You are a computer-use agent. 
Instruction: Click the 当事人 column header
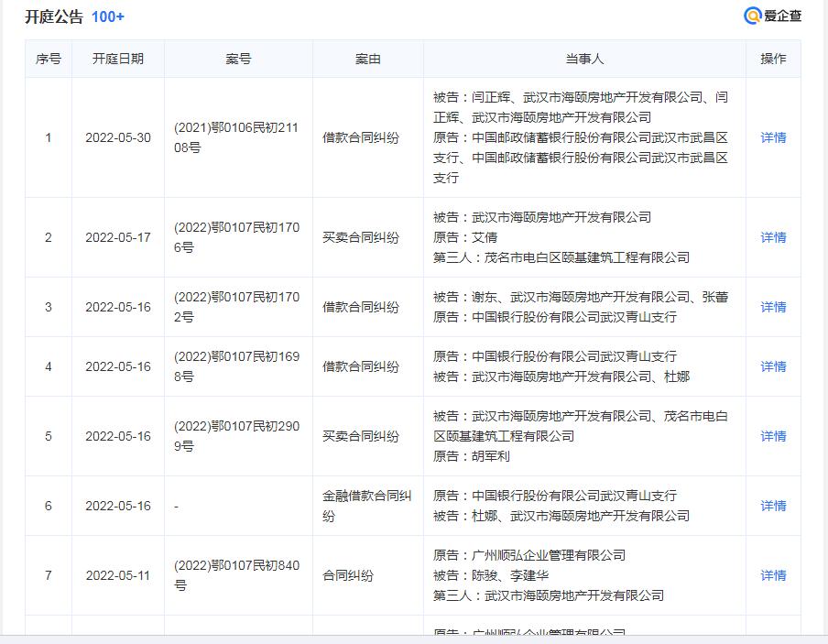point(584,59)
